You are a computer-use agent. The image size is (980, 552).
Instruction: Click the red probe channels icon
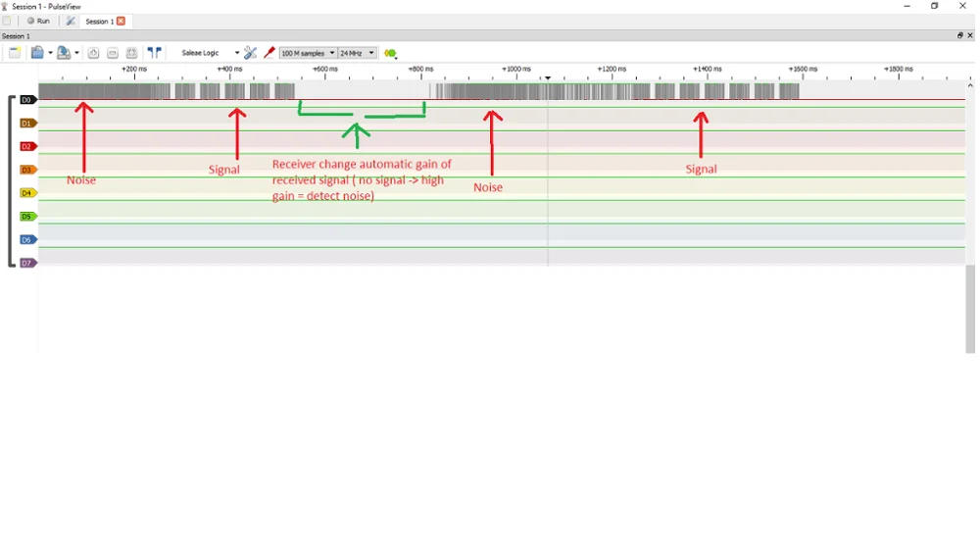coord(269,53)
